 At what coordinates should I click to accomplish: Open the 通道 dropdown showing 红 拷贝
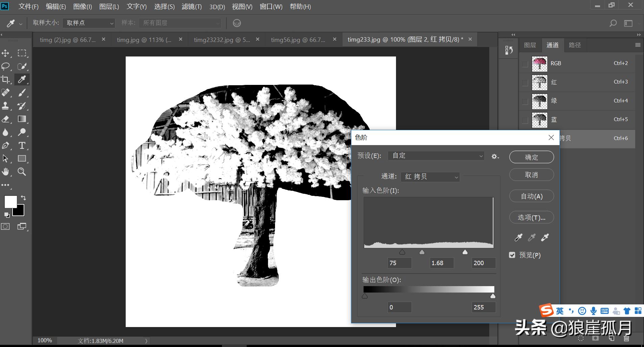point(430,177)
